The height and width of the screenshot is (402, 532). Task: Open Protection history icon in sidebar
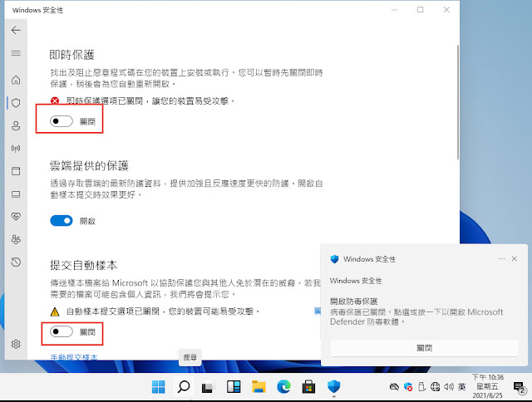click(x=16, y=262)
